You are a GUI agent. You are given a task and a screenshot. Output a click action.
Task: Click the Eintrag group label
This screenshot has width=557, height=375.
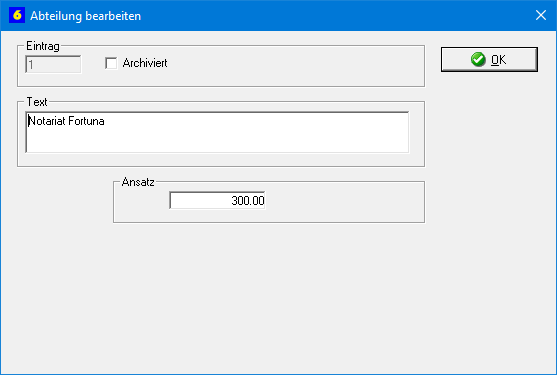point(43,46)
